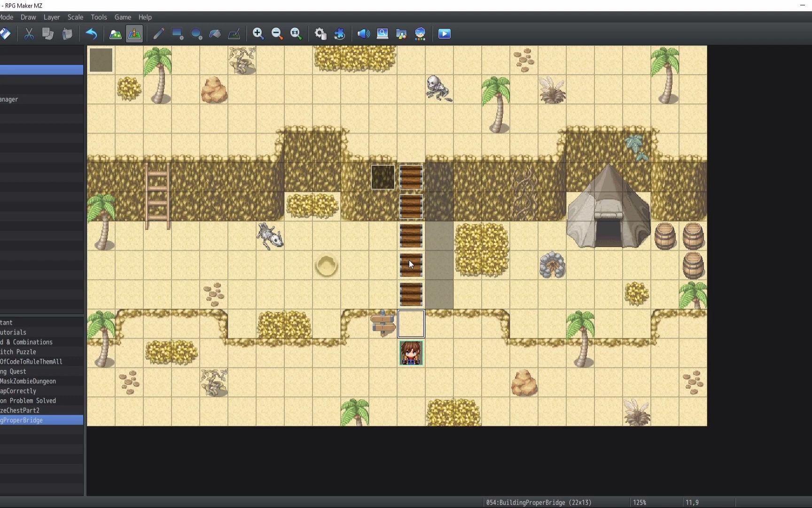The height and width of the screenshot is (508, 812).
Task: Click the Paste clipboard icon
Action: pos(67,34)
